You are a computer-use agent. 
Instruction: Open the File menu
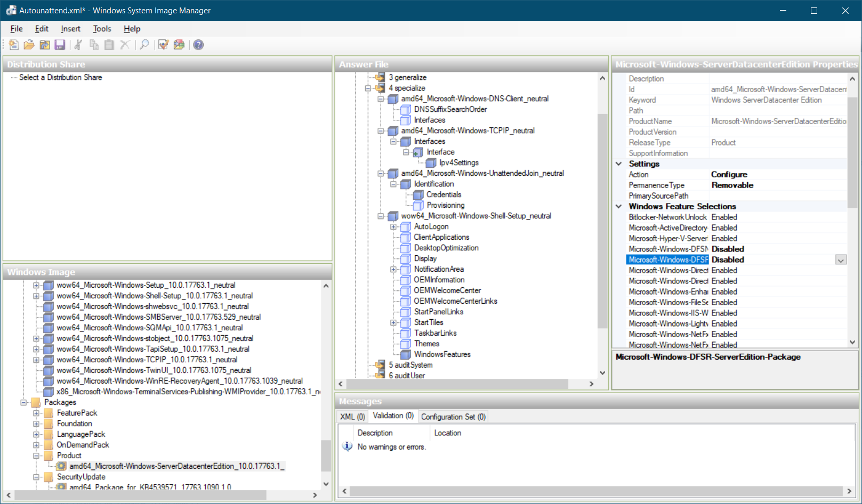(x=17, y=29)
